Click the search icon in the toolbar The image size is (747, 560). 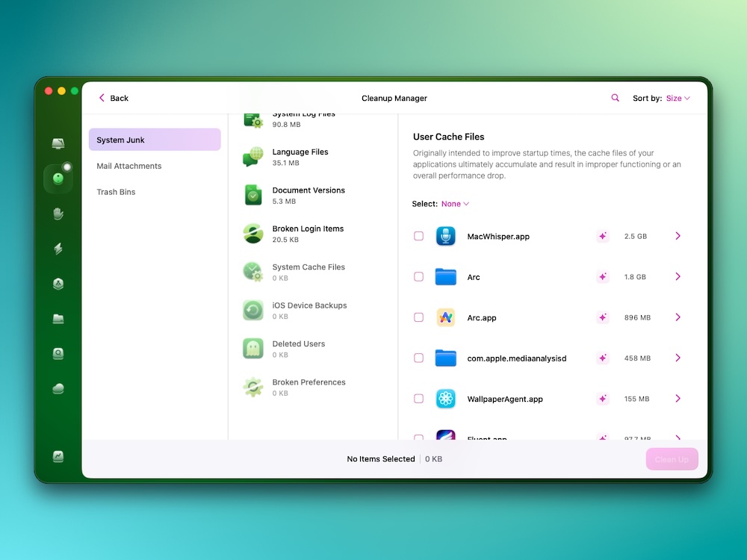point(614,98)
